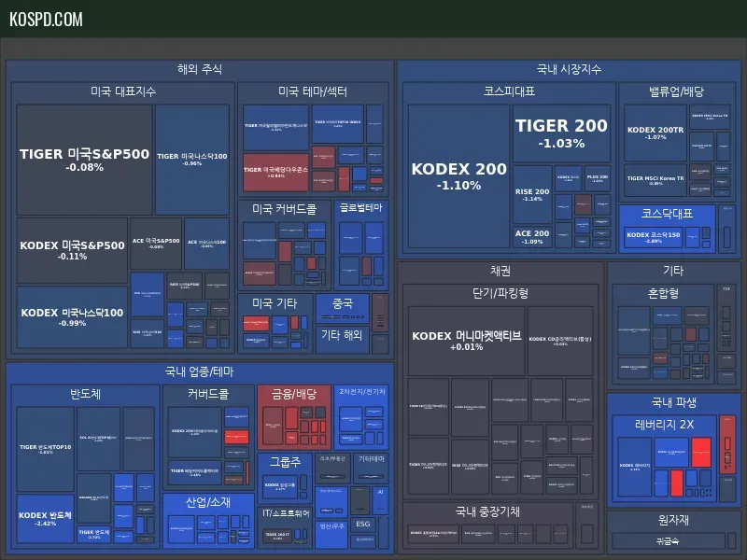This screenshot has height=560, width=747.
Task: Select the red TIGER 미국배당다우존스 tile
Action: point(275,173)
